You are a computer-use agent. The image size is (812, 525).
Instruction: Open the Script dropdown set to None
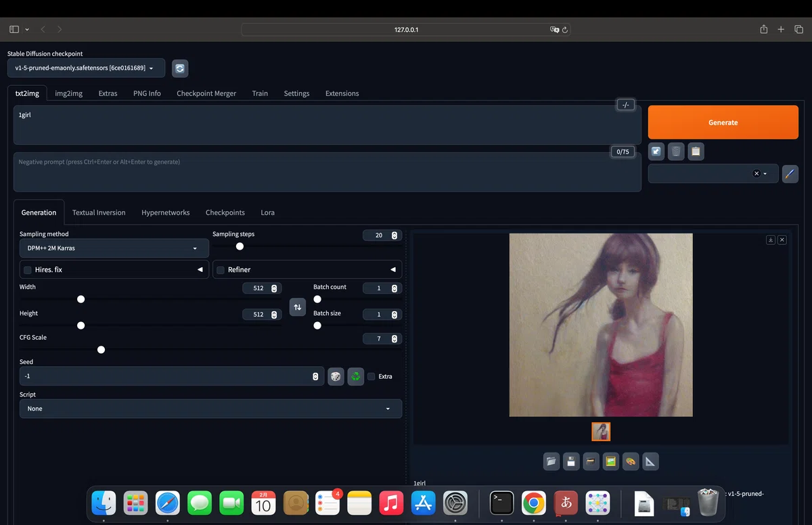click(210, 409)
